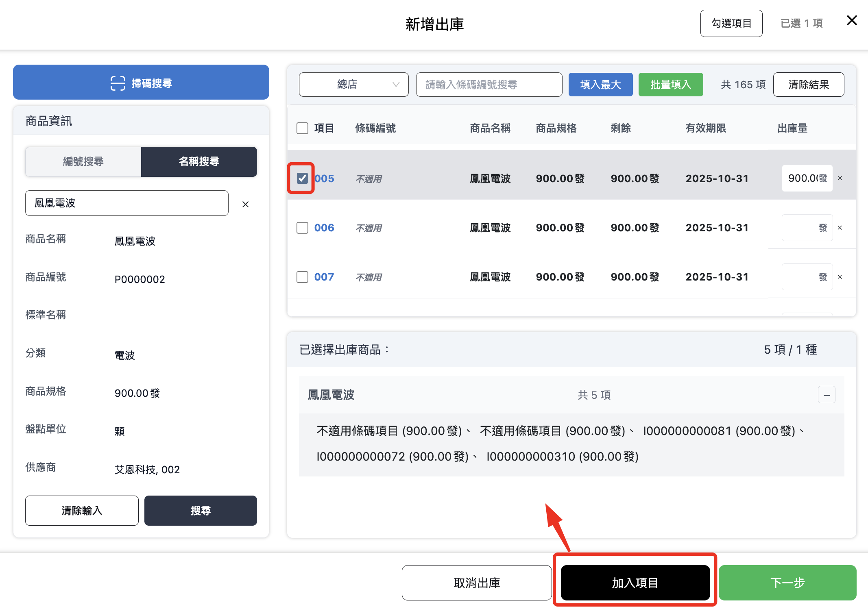The image size is (868, 609).
Task: Uncheck the item 005 checkbox
Action: click(302, 178)
